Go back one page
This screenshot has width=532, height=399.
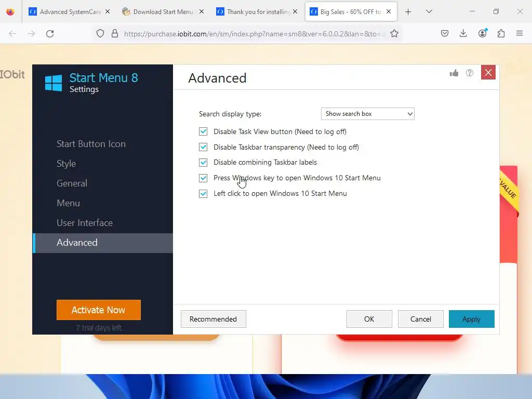tap(12, 34)
